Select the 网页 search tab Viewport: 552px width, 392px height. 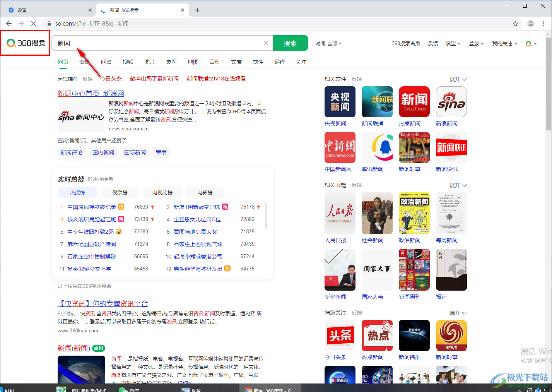pyautogui.click(x=63, y=62)
